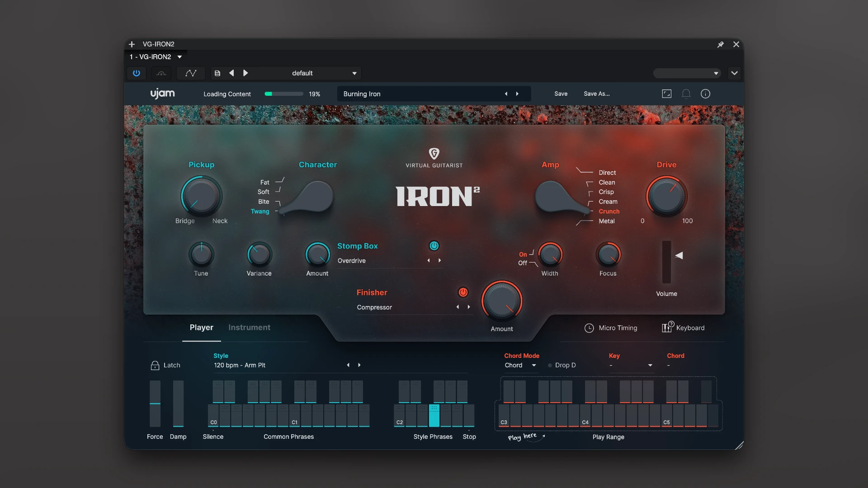Click the C0 Silence key

point(213,416)
